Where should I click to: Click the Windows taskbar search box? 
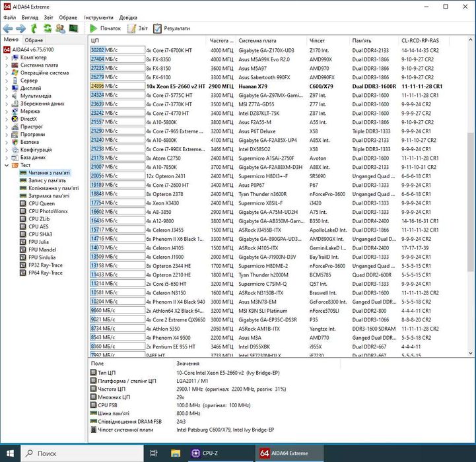(x=78, y=453)
